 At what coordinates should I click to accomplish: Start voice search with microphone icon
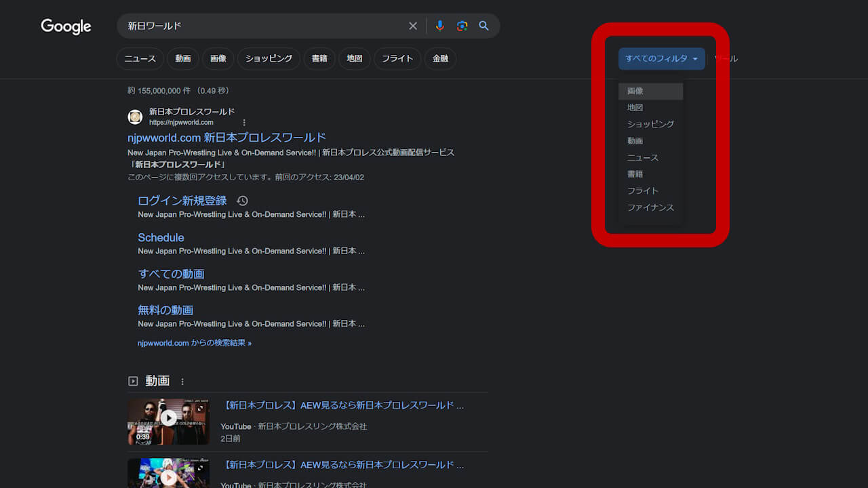[439, 26]
